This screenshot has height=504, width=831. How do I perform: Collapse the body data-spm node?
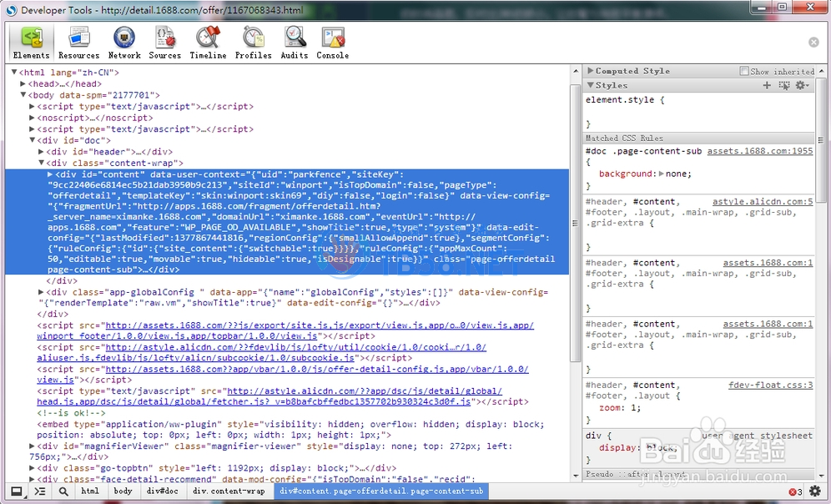(x=23, y=95)
